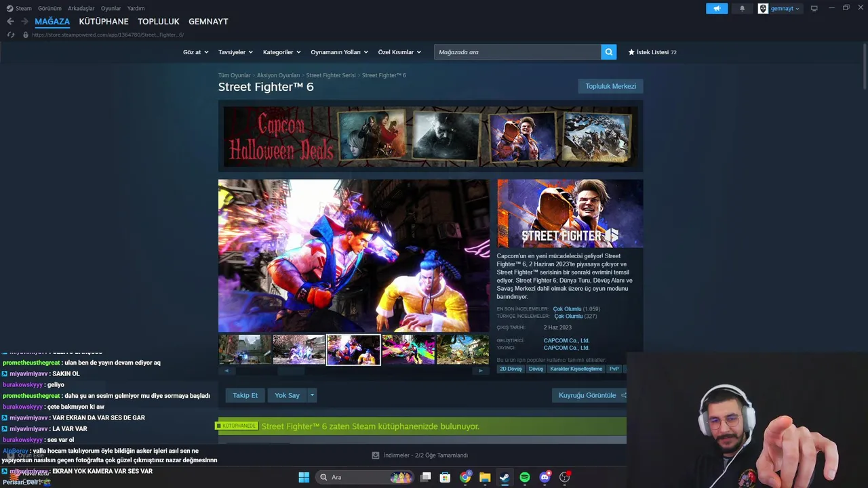Viewport: 868px width, 488px height.
Task: Click Street Fighter Serisi breadcrumb link
Action: (331, 75)
